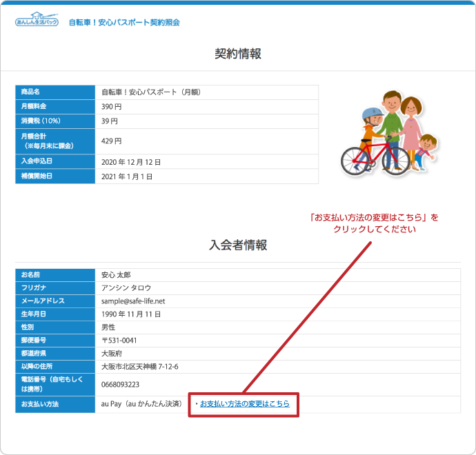The width and height of the screenshot is (476, 455).
Task: Click the お名前 label cell
Action: point(55,275)
